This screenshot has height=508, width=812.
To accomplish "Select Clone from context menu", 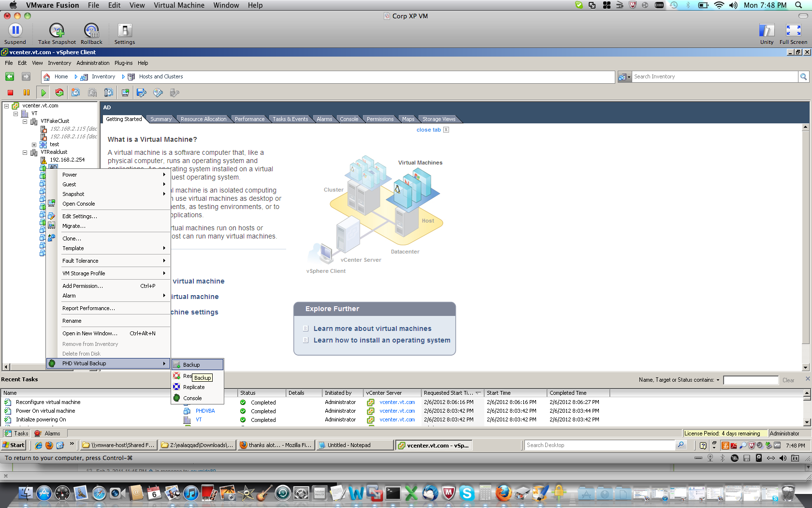I will pos(108,239).
